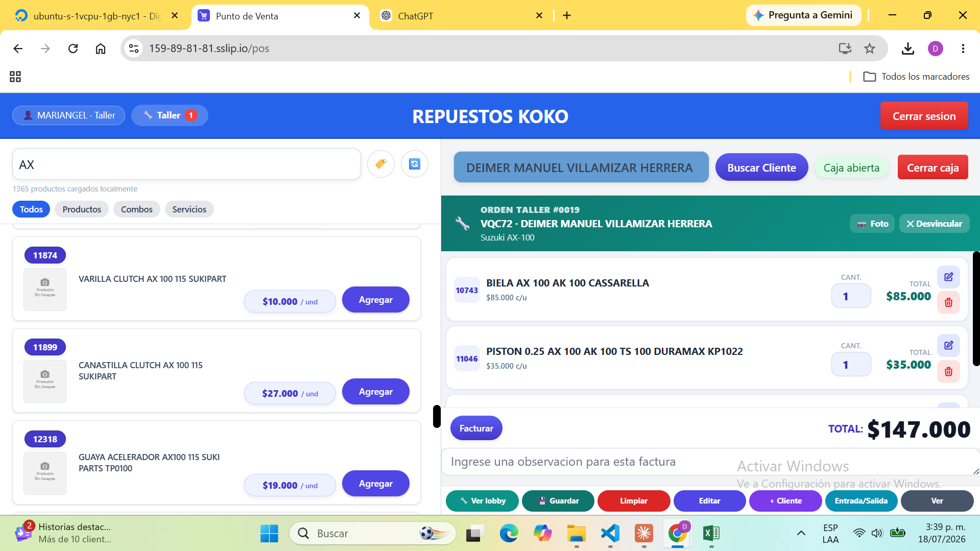980x551 pixels.
Task: Click the $27.000 / und price pill
Action: tap(290, 394)
